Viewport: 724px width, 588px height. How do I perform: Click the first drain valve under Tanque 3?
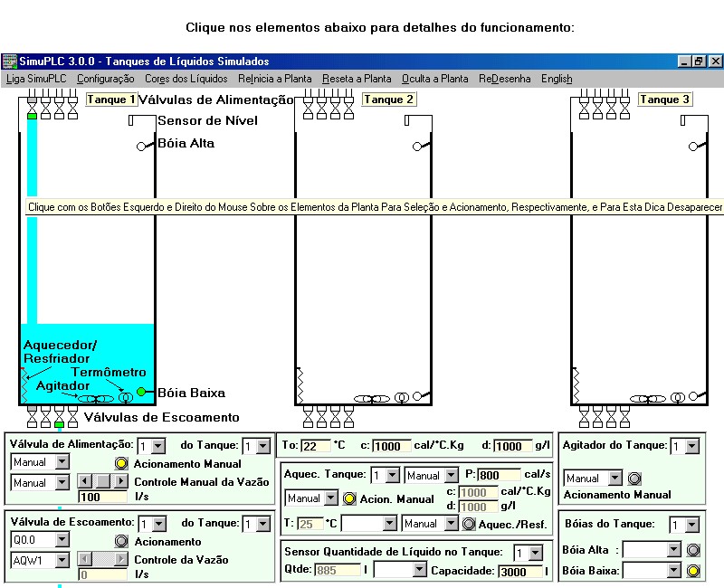click(584, 417)
